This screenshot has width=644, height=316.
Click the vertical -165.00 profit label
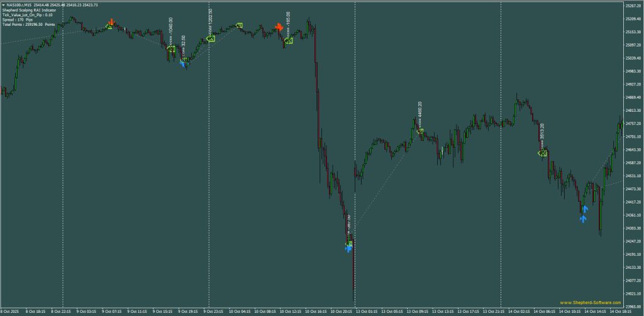coord(288,23)
